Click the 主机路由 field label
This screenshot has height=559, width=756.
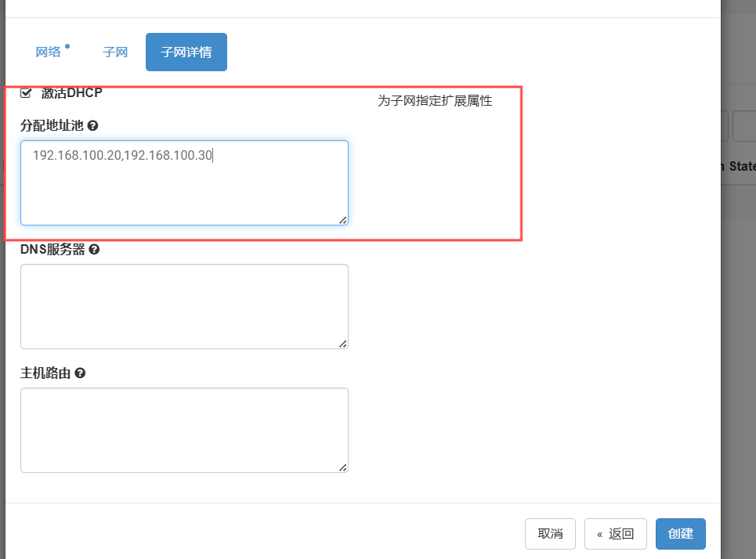coord(45,373)
